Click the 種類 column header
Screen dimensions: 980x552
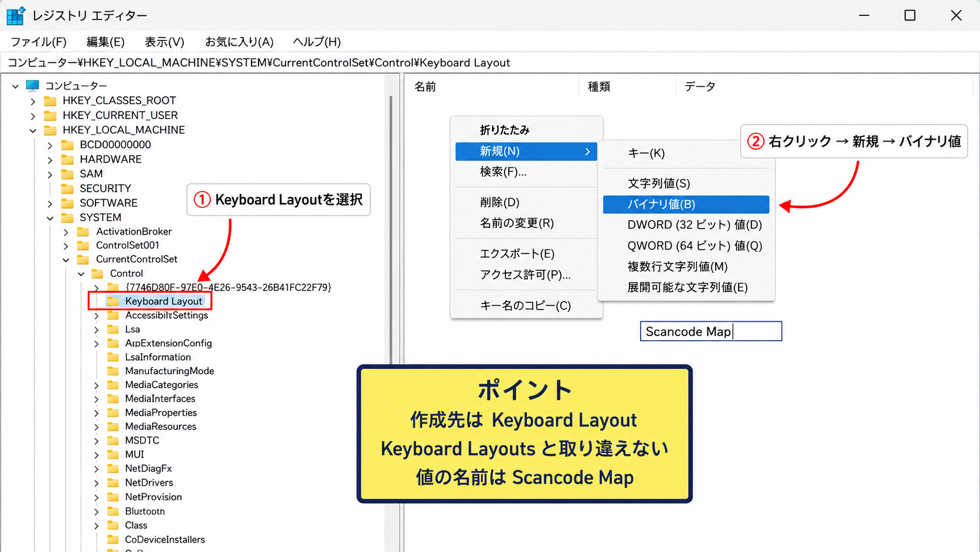point(627,87)
